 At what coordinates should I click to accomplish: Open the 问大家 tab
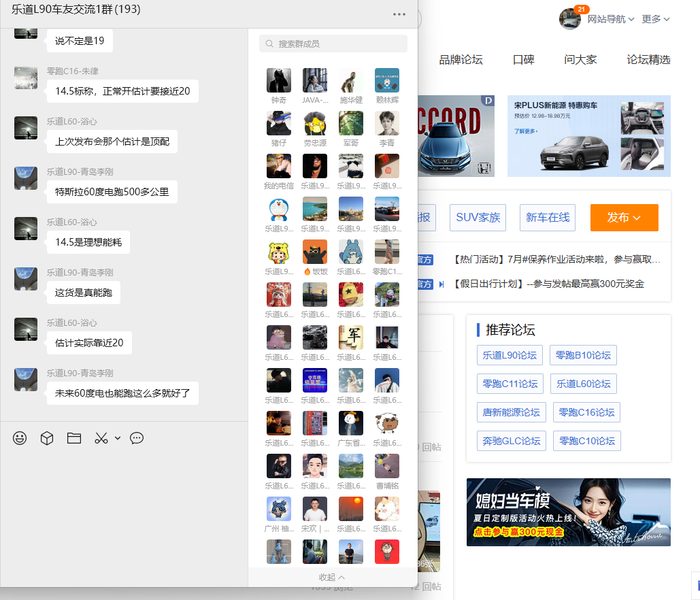pos(580,60)
